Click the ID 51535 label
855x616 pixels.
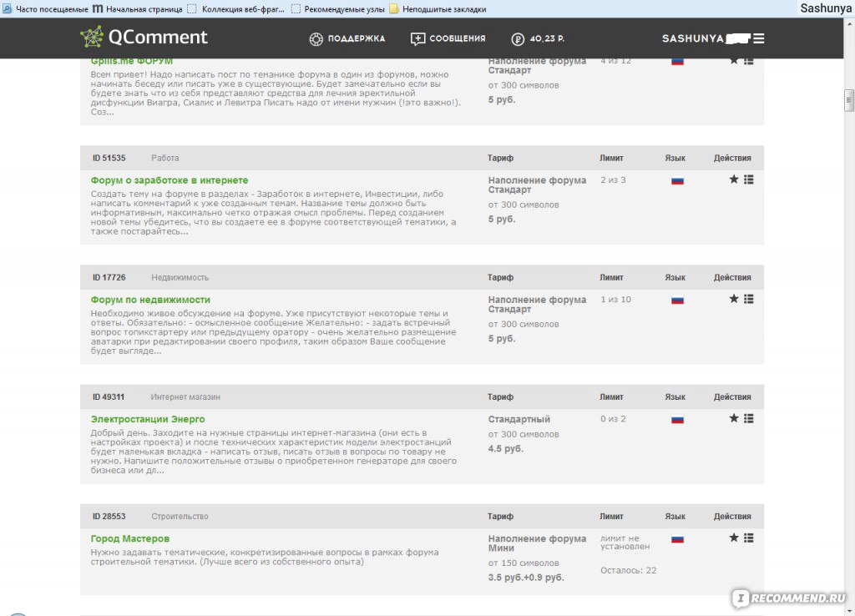click(x=109, y=158)
